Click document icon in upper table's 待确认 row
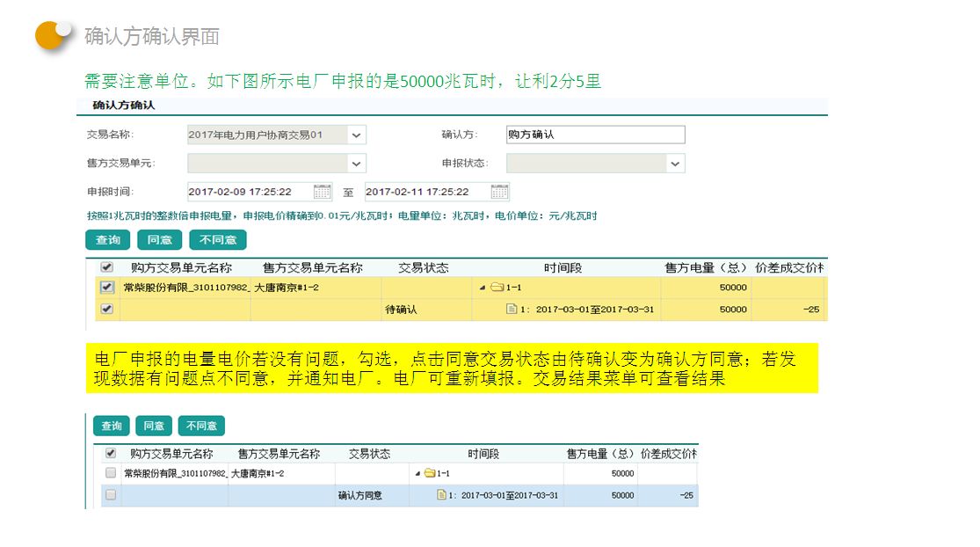 (512, 310)
